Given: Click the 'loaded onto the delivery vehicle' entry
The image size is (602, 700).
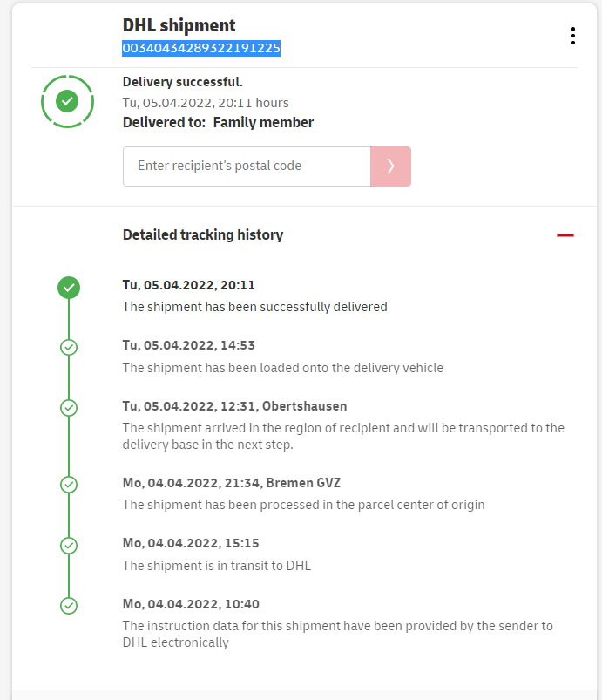Looking at the screenshot, I should [x=282, y=368].
